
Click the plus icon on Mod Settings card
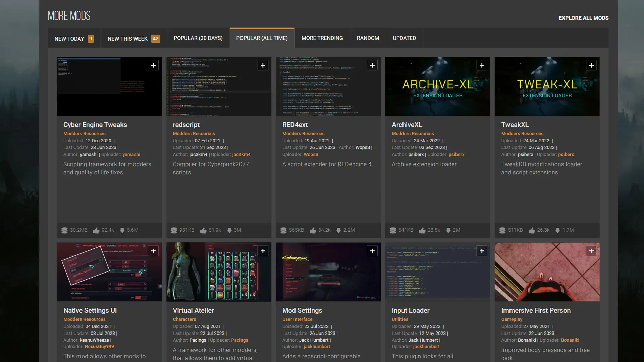click(x=372, y=251)
